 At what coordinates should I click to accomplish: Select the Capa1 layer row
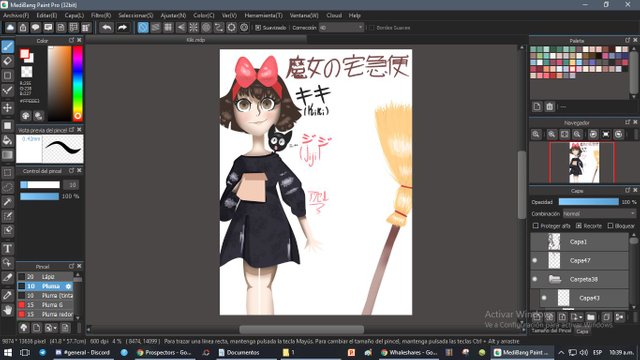pyautogui.click(x=579, y=242)
